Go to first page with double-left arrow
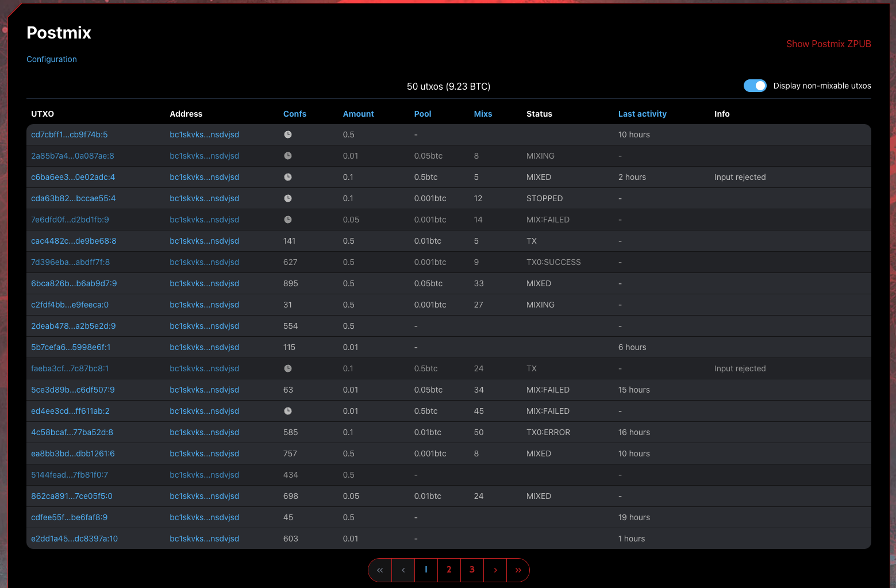 pos(380,570)
